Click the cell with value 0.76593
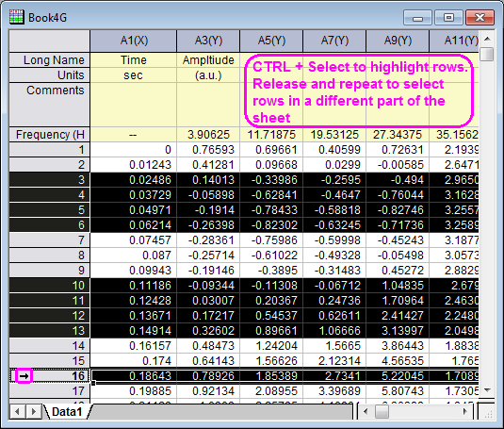Image resolution: width=504 pixels, height=429 pixels. (x=208, y=150)
